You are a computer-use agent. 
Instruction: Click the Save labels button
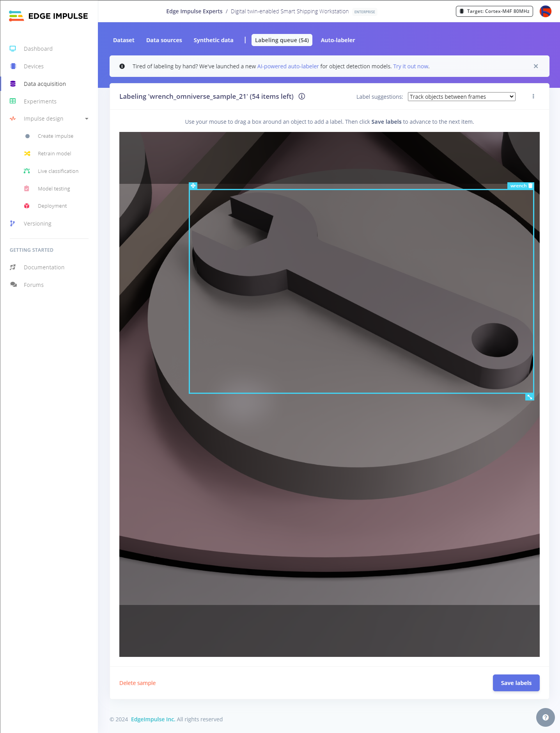pos(516,683)
